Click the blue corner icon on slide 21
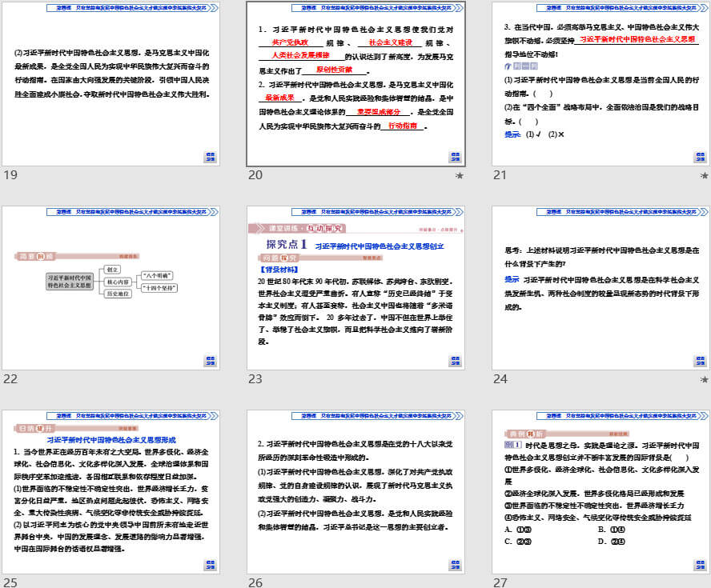711x588 pixels. tap(700, 157)
